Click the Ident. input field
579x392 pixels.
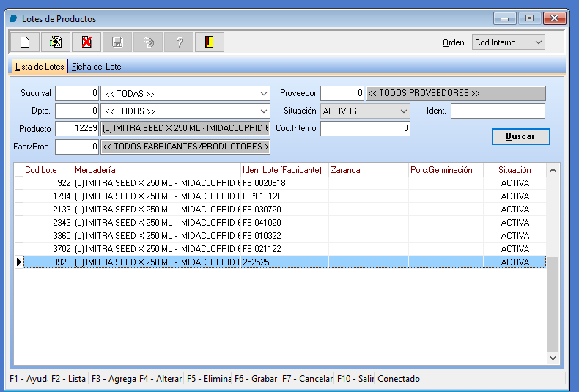point(498,111)
